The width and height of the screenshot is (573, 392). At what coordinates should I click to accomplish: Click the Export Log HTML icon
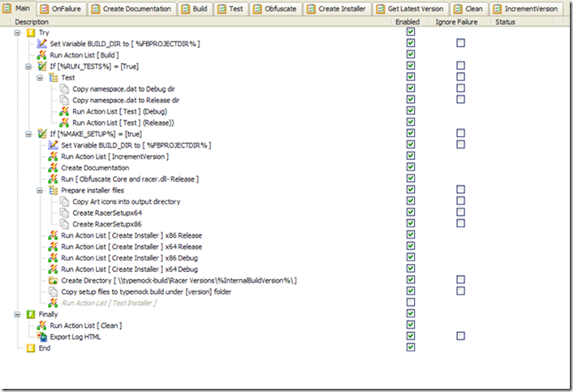pyautogui.click(x=42, y=337)
